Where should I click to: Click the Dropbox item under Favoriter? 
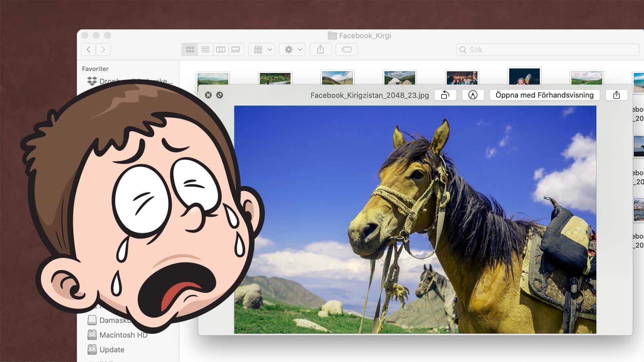click(130, 81)
